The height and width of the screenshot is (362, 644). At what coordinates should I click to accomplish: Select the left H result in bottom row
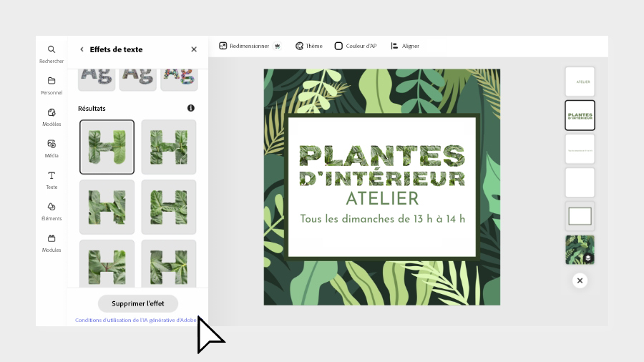point(107,263)
